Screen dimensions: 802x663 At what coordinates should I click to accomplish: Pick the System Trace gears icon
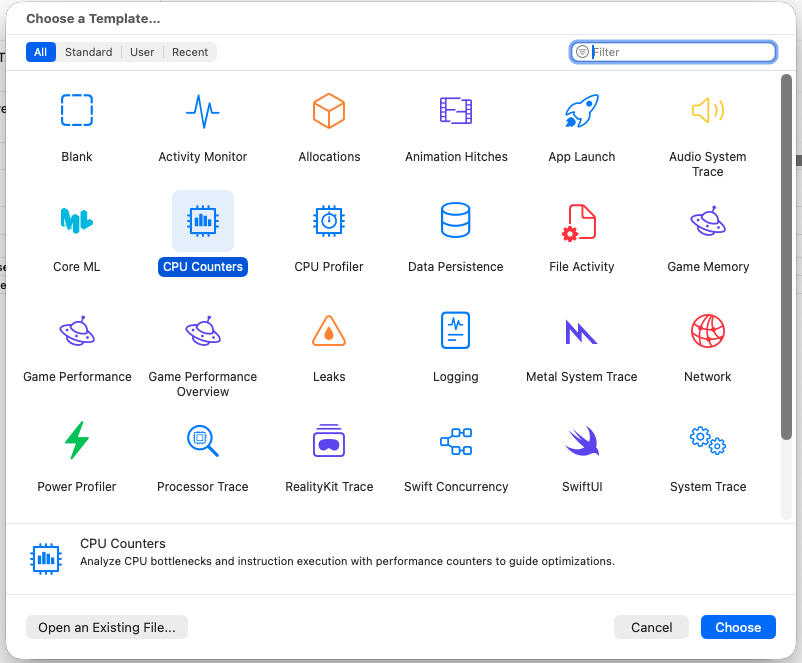click(x=708, y=440)
